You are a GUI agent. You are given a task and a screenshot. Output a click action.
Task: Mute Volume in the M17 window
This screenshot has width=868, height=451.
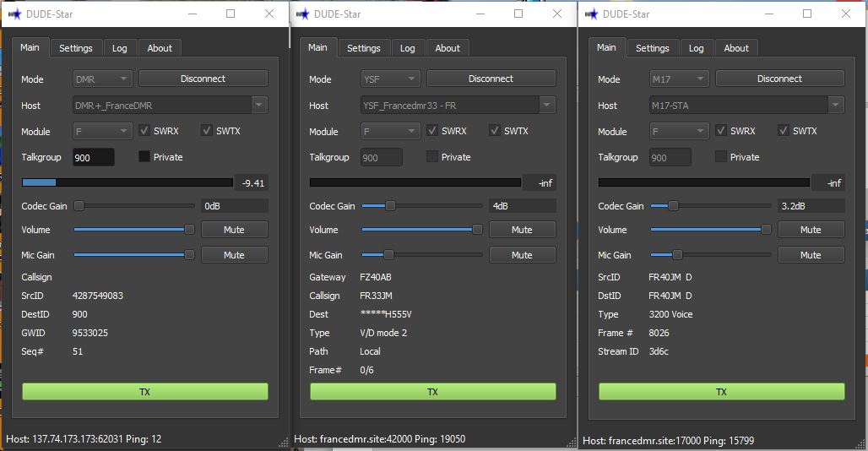point(811,230)
